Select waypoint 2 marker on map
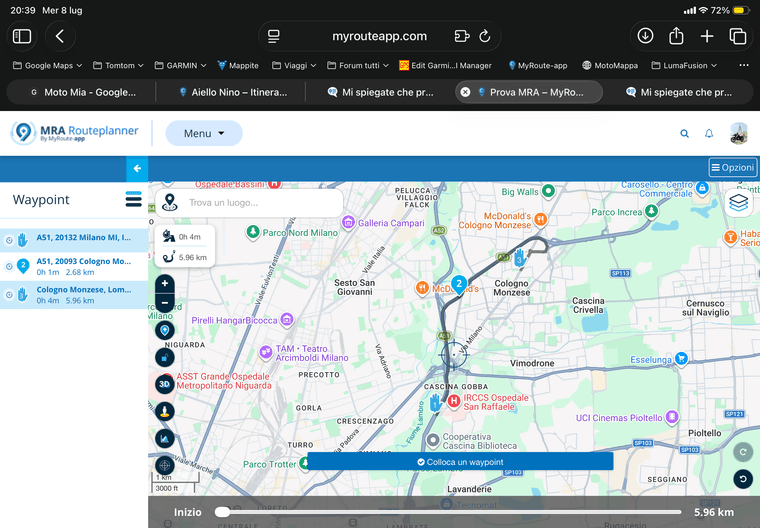The width and height of the screenshot is (760, 528). [459, 285]
